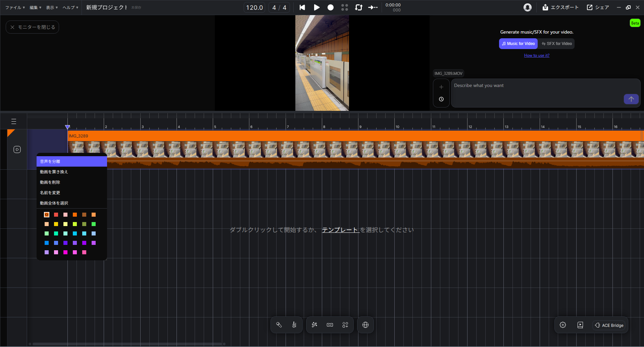Open the ファイル dropdown menu
Screen dimensions: 644x347
click(15, 7)
